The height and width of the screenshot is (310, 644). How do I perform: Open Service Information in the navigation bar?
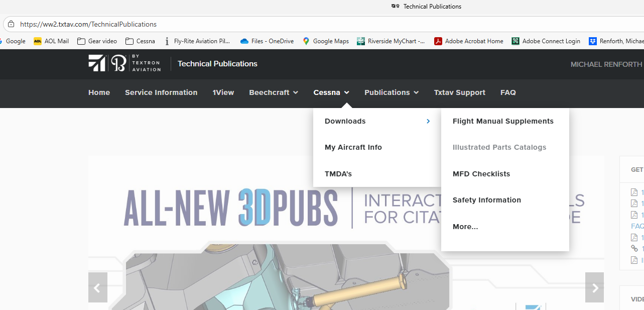(161, 92)
